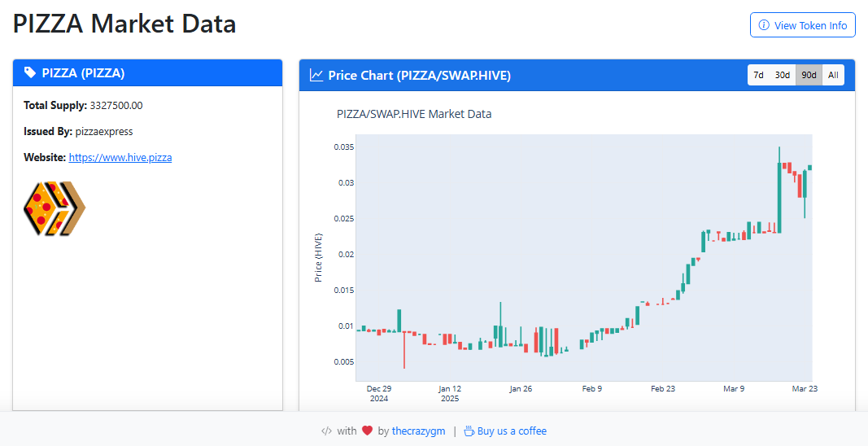Select the 90d chart range
The image size is (868, 446).
point(809,75)
